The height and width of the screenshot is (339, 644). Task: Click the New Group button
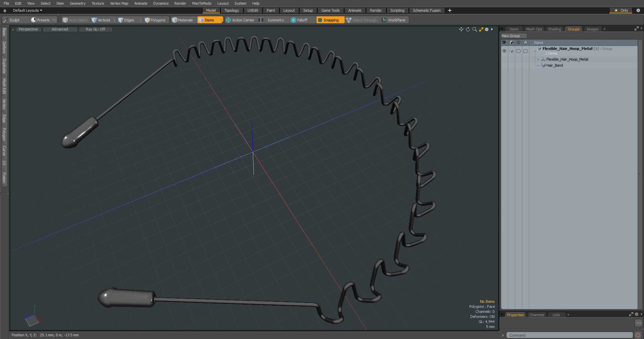[x=514, y=36]
